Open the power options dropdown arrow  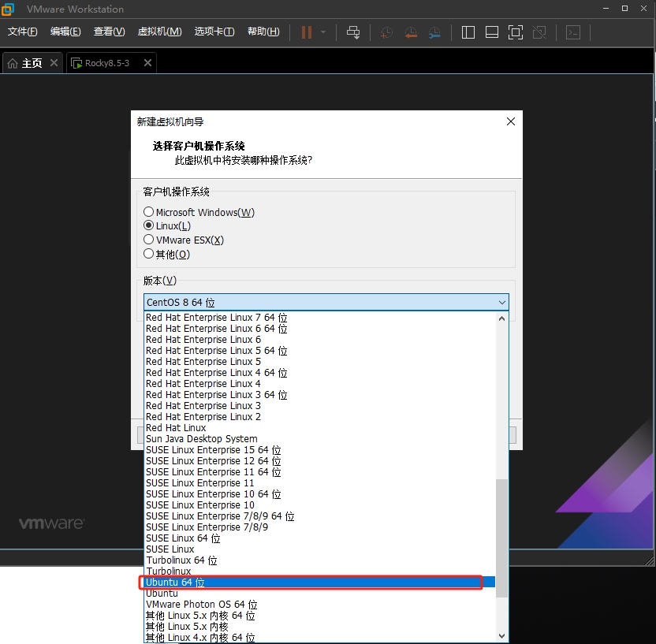click(x=323, y=32)
